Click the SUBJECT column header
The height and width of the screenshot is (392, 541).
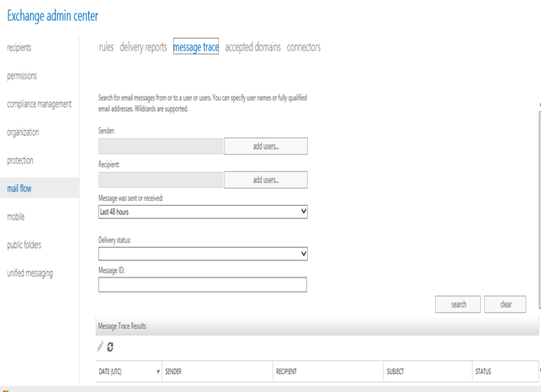coord(395,372)
